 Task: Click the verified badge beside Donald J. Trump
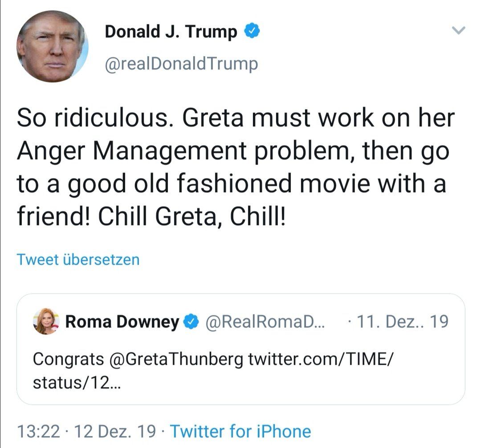(251, 32)
